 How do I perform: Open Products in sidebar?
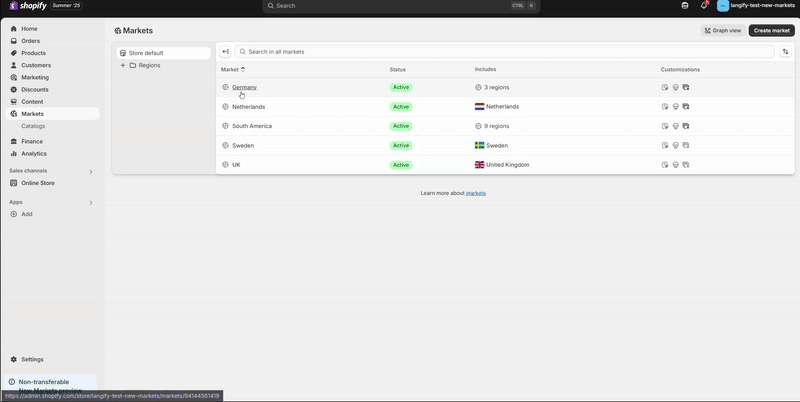click(33, 53)
